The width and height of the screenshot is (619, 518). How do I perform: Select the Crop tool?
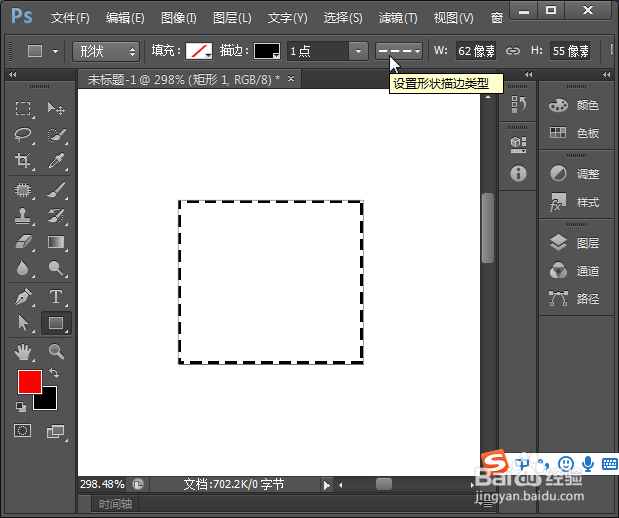coord(23,160)
